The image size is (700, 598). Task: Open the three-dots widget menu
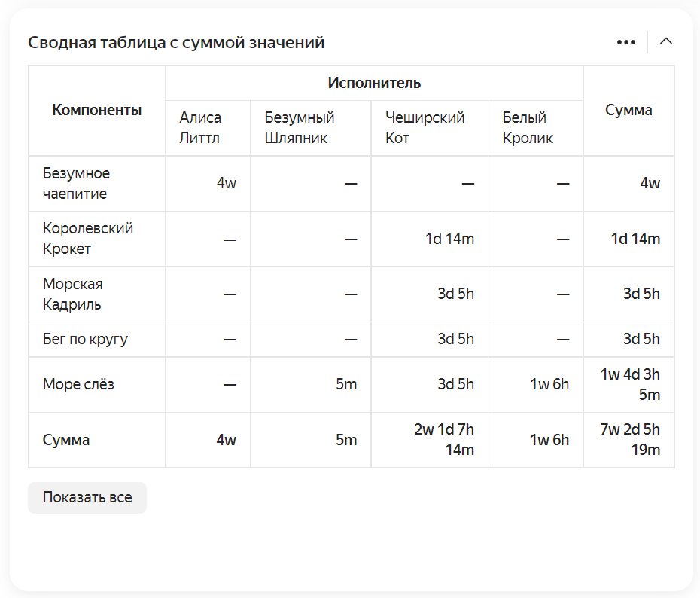[626, 42]
